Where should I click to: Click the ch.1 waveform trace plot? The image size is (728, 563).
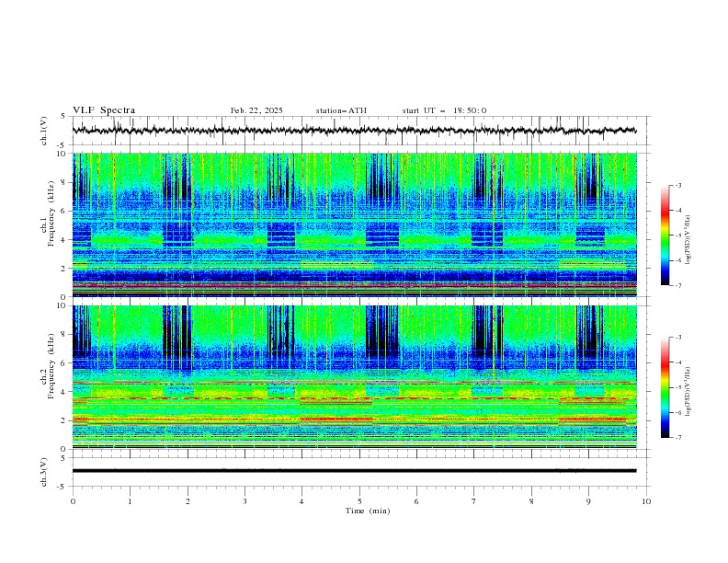(354, 131)
